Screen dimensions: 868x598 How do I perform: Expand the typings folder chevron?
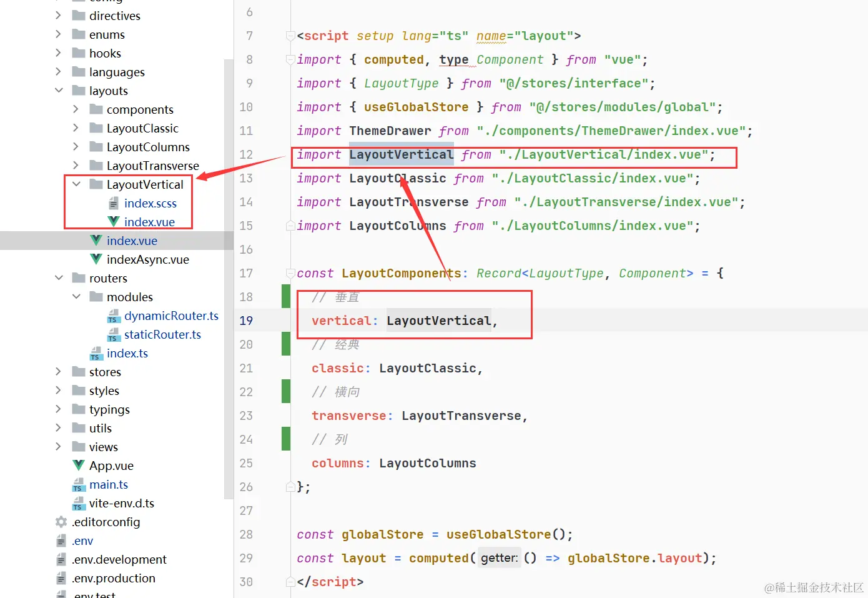[x=58, y=409]
